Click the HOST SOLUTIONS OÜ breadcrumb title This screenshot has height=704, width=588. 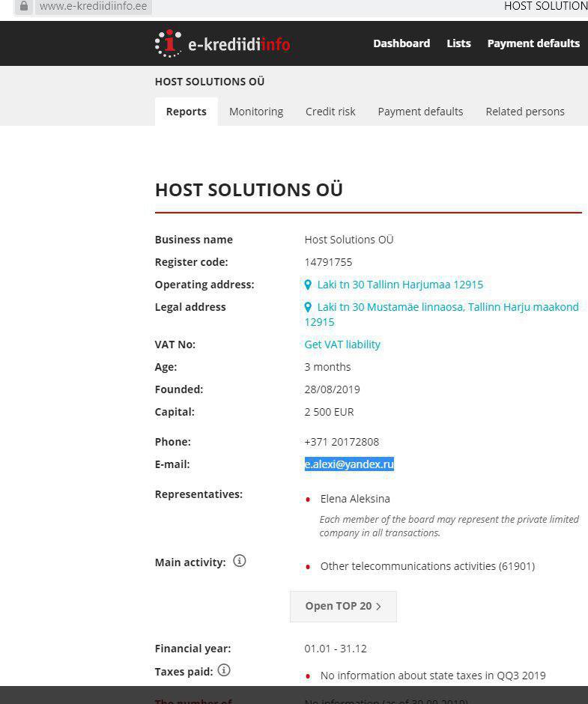tap(210, 82)
